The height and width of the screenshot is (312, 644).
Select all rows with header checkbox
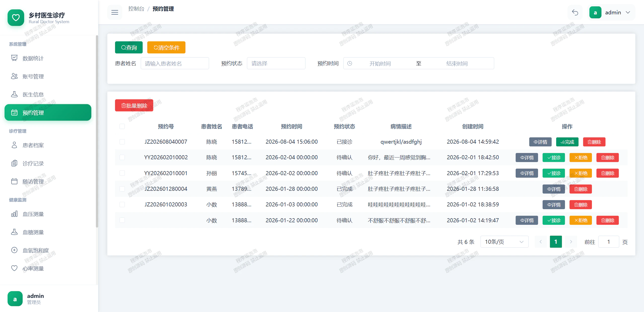pyautogui.click(x=122, y=126)
